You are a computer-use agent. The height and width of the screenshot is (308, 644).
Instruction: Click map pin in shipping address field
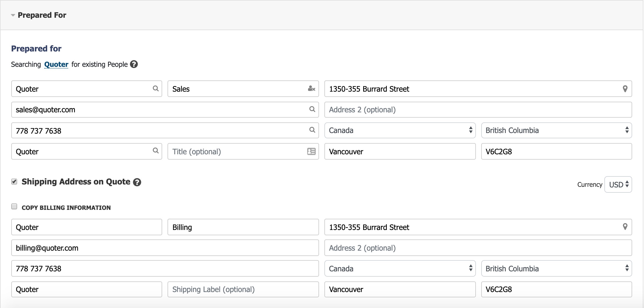coord(625,227)
